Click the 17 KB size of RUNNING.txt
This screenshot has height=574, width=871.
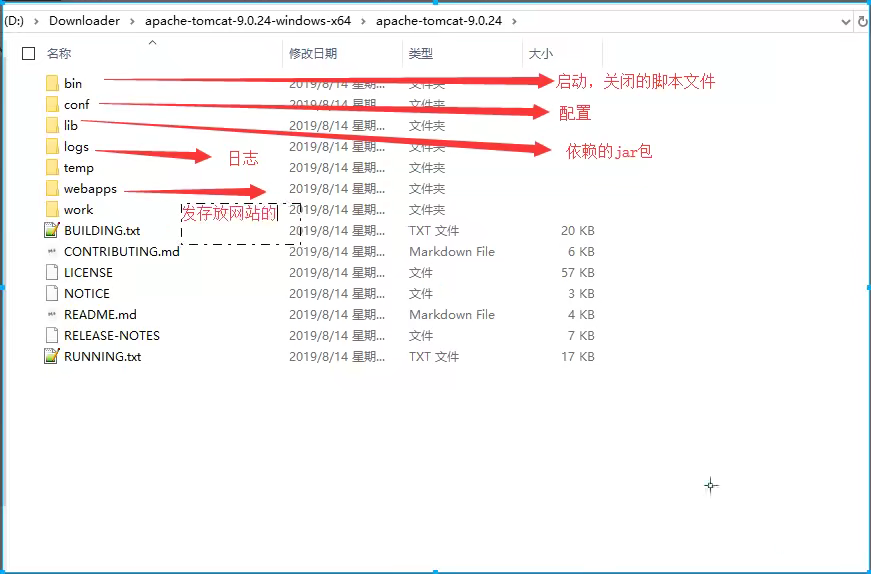[578, 356]
